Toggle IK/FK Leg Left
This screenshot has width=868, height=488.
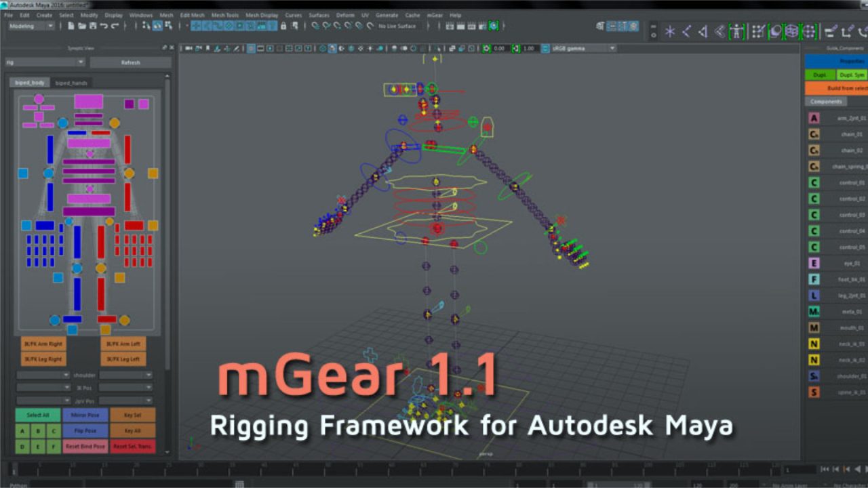pos(123,359)
